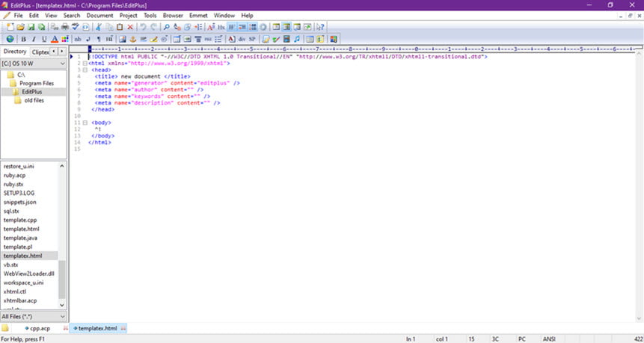Click the music note HTML toolbar icon

[296, 39]
